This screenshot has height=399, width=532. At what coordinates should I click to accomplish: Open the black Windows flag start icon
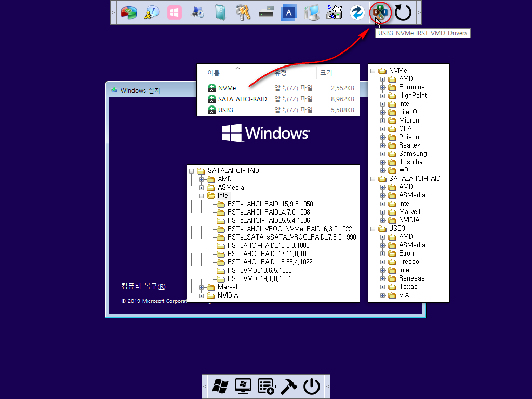(220, 387)
